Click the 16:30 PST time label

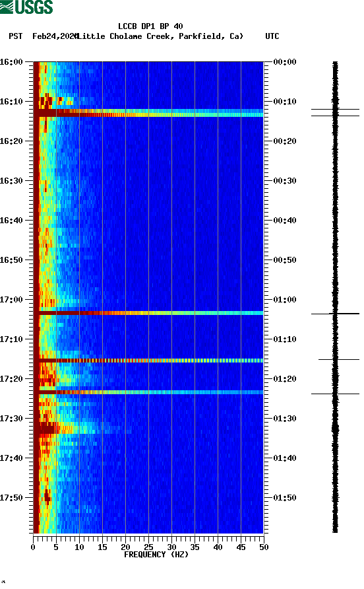[11, 181]
